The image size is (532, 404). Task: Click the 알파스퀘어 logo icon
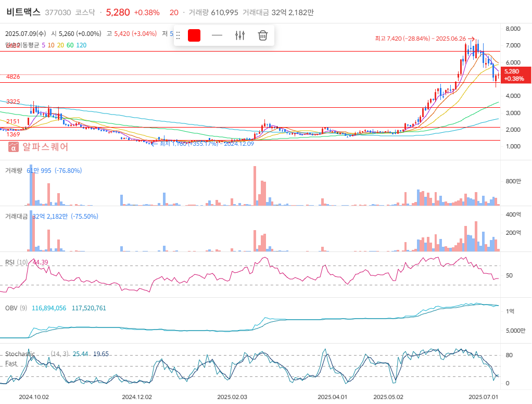coord(13,147)
